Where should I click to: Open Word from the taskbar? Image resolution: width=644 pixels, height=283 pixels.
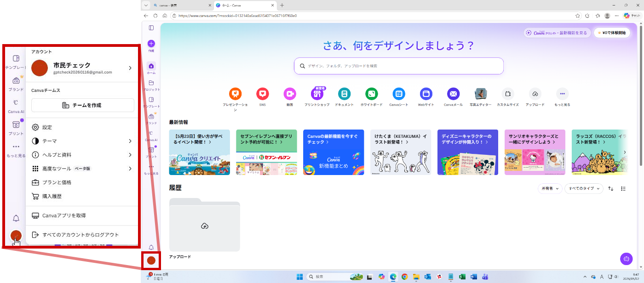click(x=474, y=277)
